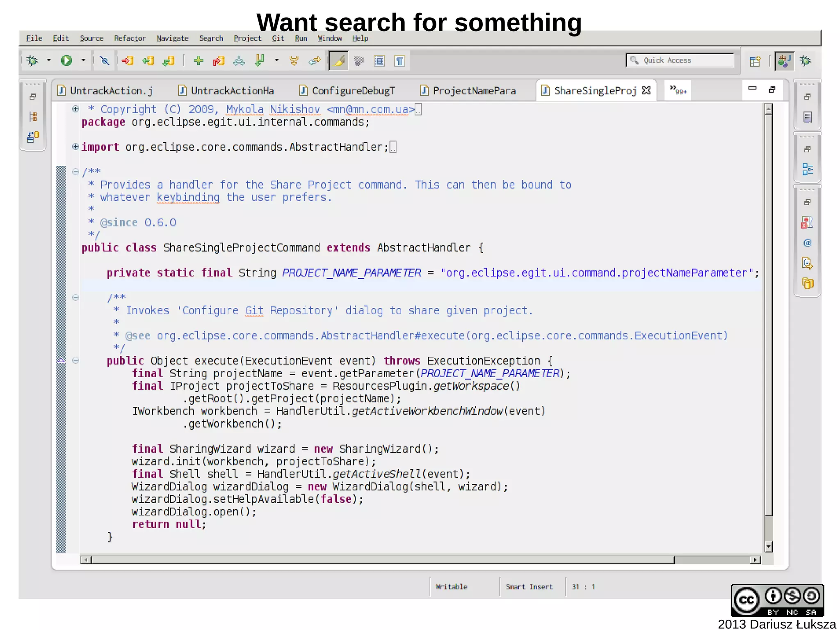
Task: Show hidden editor tabs list 99+
Action: (x=678, y=90)
